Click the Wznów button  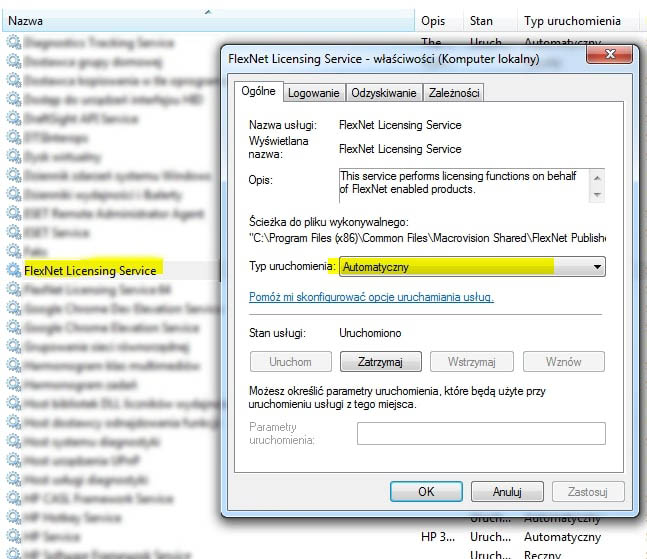(564, 362)
